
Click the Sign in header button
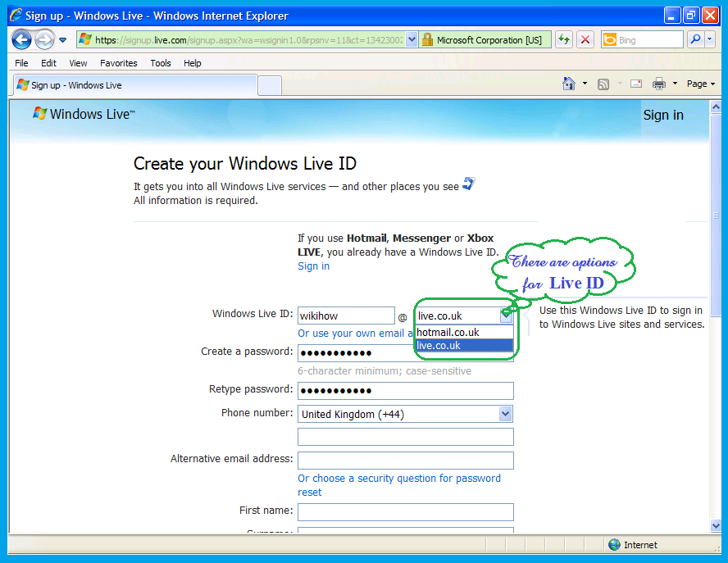[x=663, y=115]
